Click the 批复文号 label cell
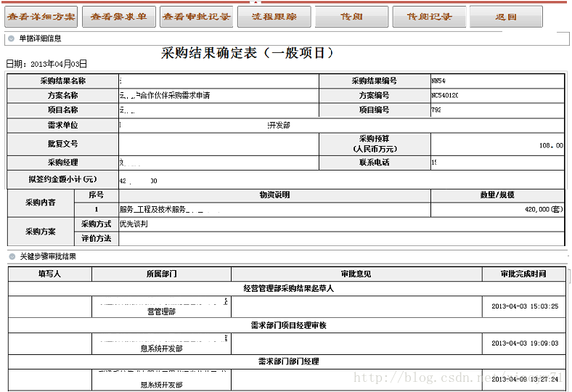Image resolution: width=572 pixels, height=392 pixels. click(62, 144)
